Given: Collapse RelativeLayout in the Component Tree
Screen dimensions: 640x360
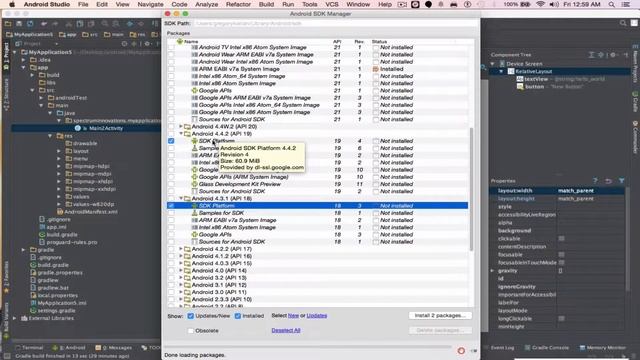Looking at the screenshot, I should click(501, 71).
